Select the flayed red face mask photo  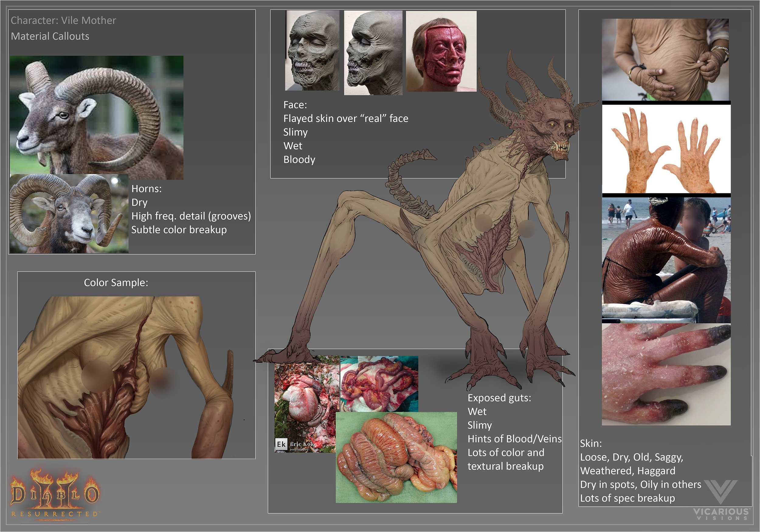click(x=441, y=51)
